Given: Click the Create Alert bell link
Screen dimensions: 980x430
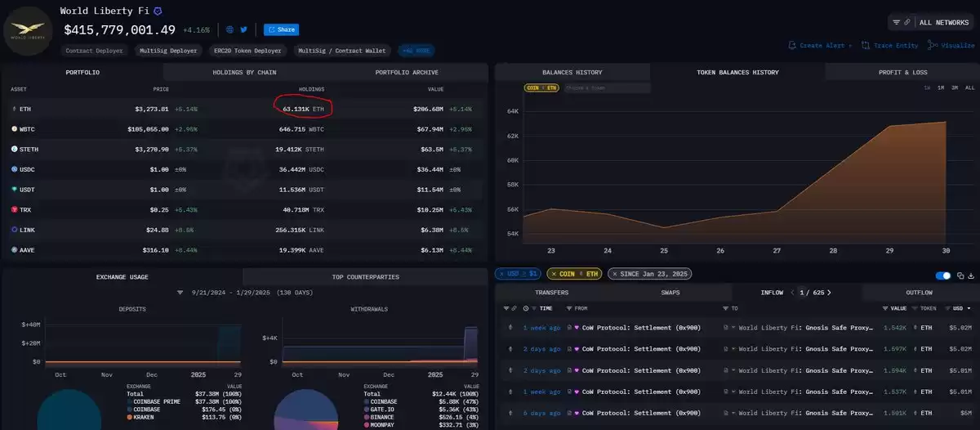Looking at the screenshot, I should click(820, 46).
